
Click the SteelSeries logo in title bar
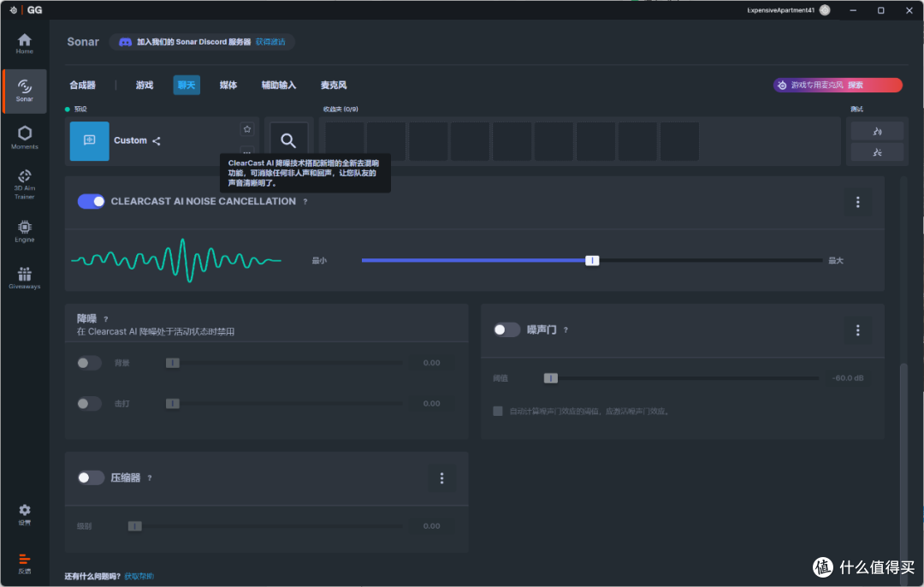coord(14,10)
